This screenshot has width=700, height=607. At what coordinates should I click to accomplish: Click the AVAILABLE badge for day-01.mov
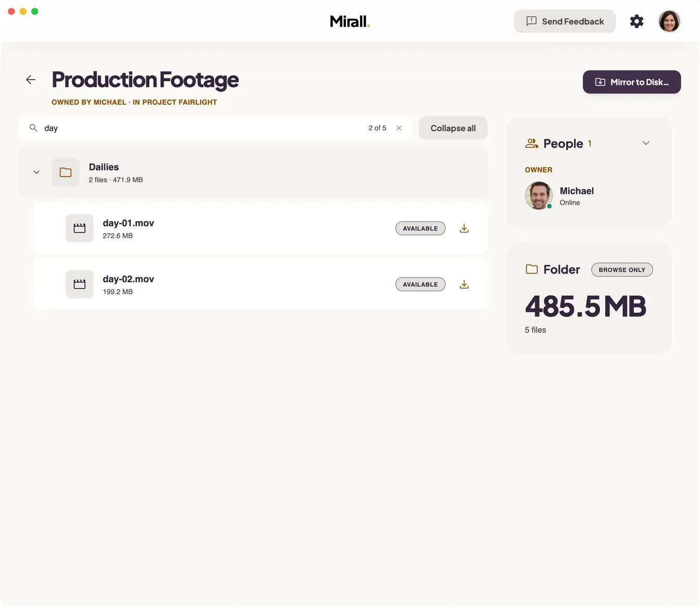[x=420, y=228]
